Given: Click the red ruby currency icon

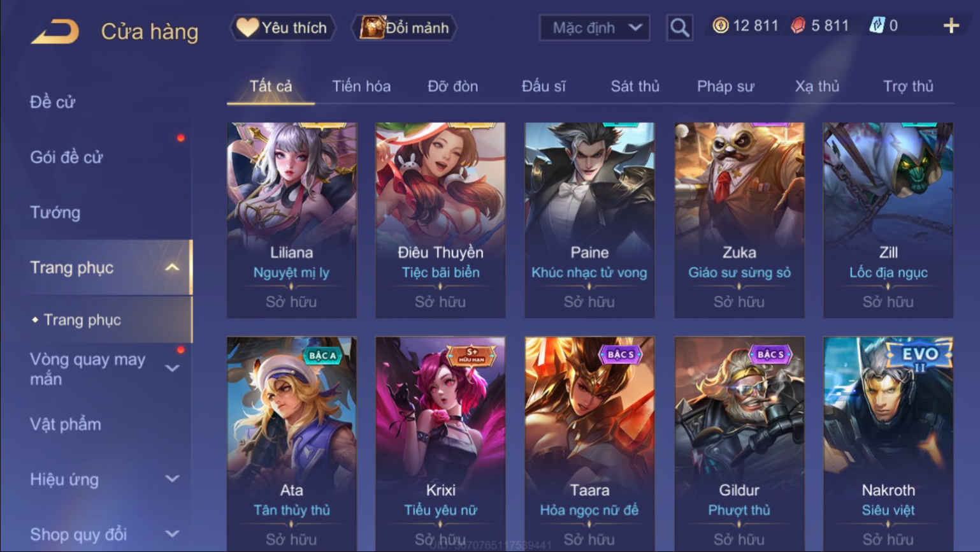Looking at the screenshot, I should tap(798, 25).
